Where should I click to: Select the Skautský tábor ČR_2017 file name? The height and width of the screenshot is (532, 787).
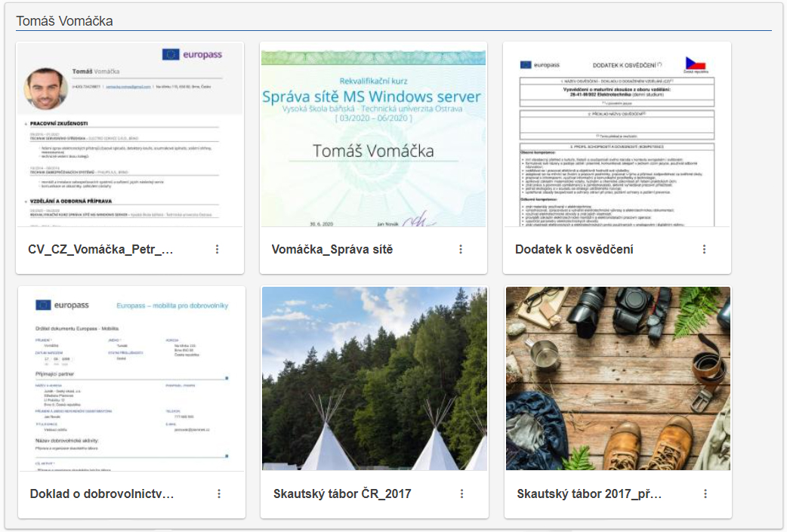click(x=342, y=494)
